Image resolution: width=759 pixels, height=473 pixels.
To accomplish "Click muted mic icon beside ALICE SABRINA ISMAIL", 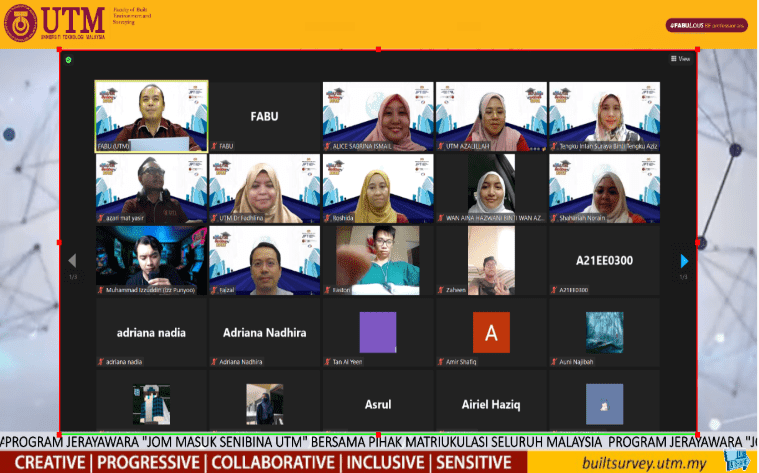I will [x=327, y=146].
